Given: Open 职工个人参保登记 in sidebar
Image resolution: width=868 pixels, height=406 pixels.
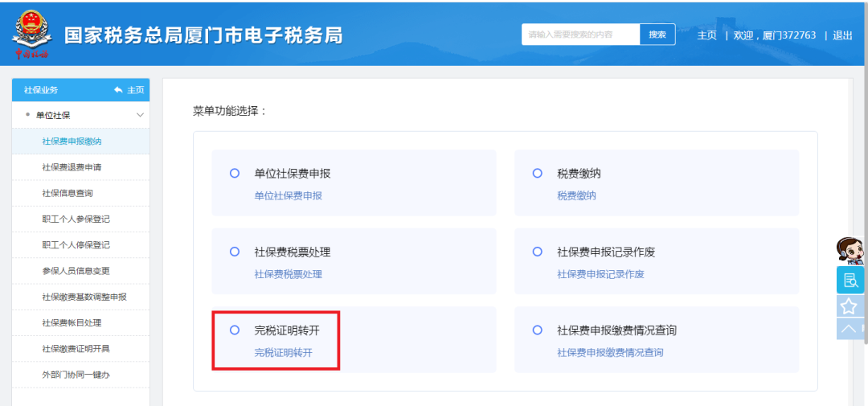Looking at the screenshot, I should pyautogui.click(x=81, y=219).
